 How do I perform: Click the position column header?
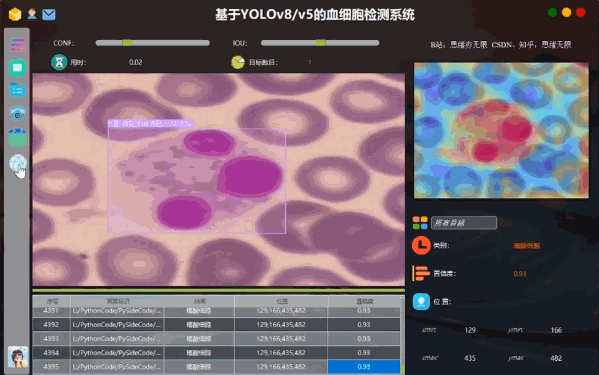pos(281,301)
